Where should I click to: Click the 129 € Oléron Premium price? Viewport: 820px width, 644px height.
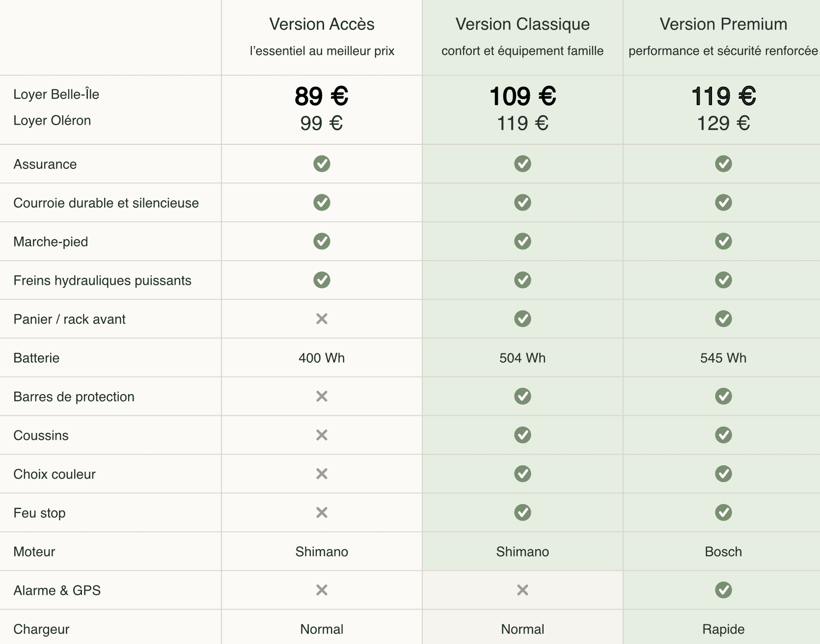point(723,123)
